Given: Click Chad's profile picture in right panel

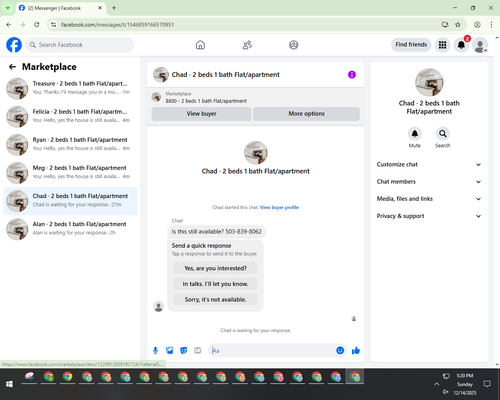Looking at the screenshot, I should tap(429, 82).
